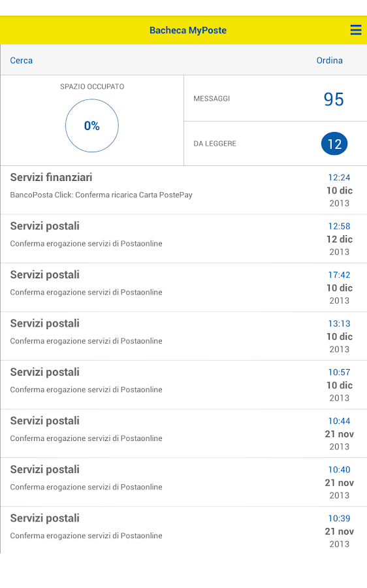Open the Servizi postali message from 10:57

pyautogui.click(x=183, y=385)
